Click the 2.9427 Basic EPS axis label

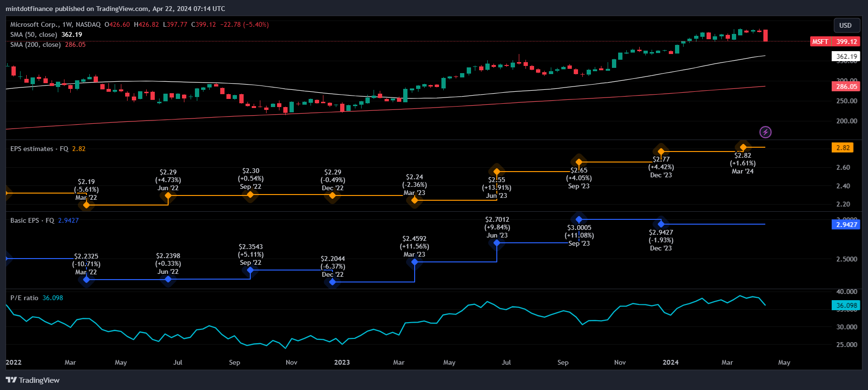(846, 225)
